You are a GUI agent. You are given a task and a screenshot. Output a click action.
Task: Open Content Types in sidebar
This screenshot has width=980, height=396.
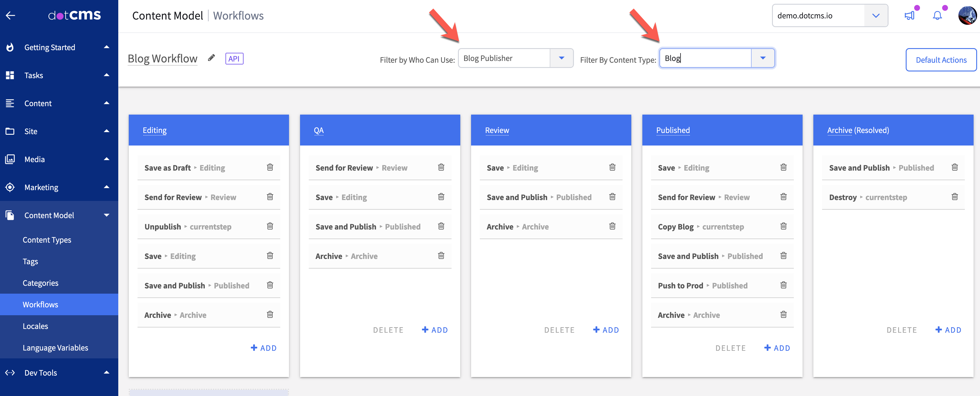tap(47, 240)
